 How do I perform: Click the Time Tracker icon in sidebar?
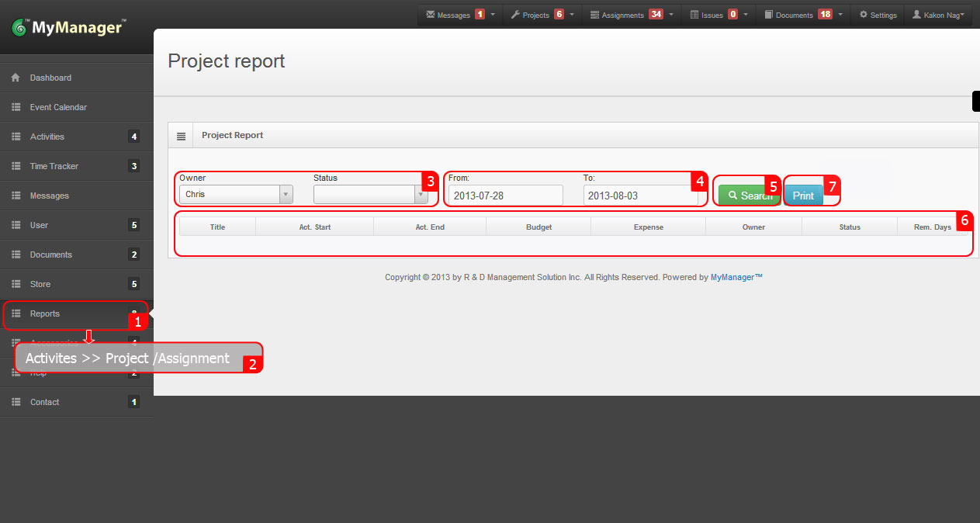click(16, 166)
